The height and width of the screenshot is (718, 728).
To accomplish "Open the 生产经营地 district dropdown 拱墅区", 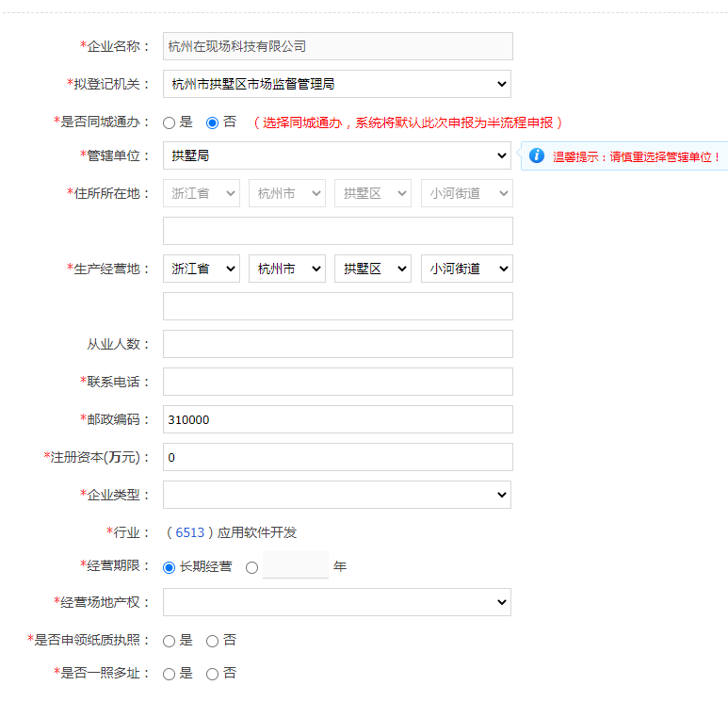I will click(373, 269).
